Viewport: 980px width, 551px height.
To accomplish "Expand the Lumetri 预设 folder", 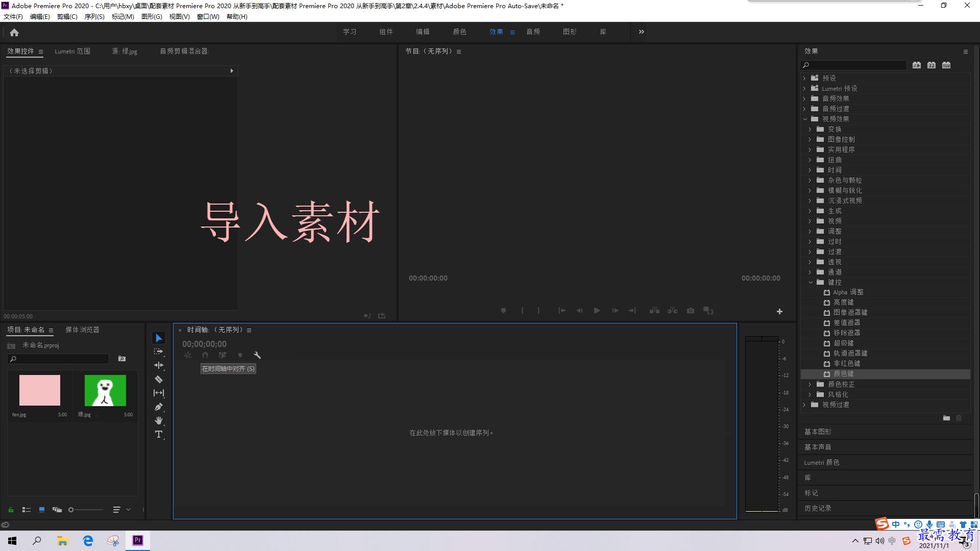I will point(804,88).
